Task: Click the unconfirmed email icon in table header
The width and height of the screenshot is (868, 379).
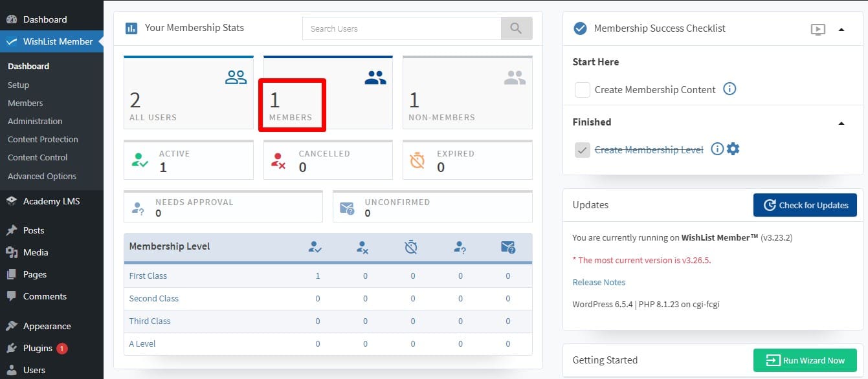Action: [508, 247]
